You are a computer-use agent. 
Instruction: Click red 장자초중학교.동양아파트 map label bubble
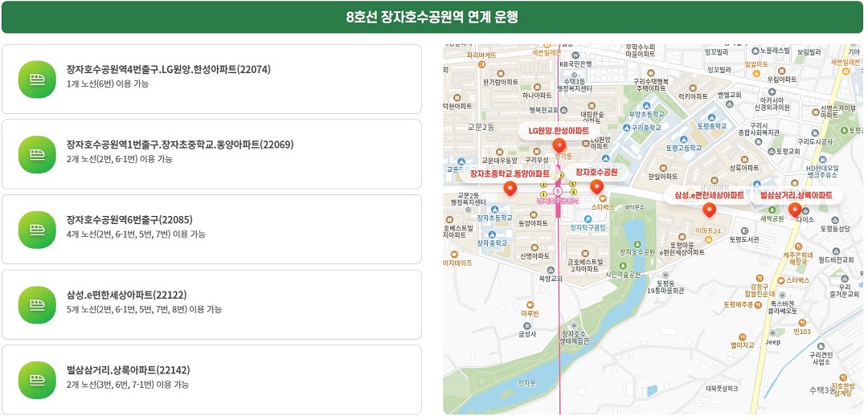[x=510, y=173]
